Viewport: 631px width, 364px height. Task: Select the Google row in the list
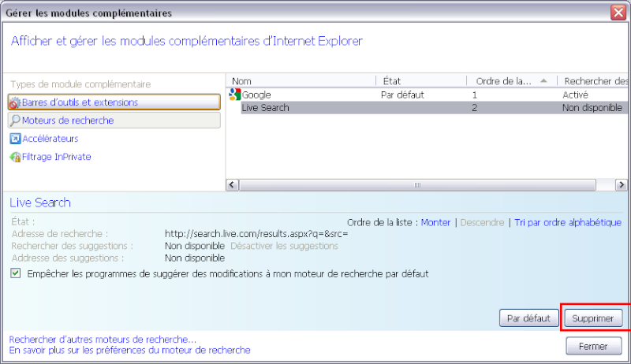click(428, 95)
